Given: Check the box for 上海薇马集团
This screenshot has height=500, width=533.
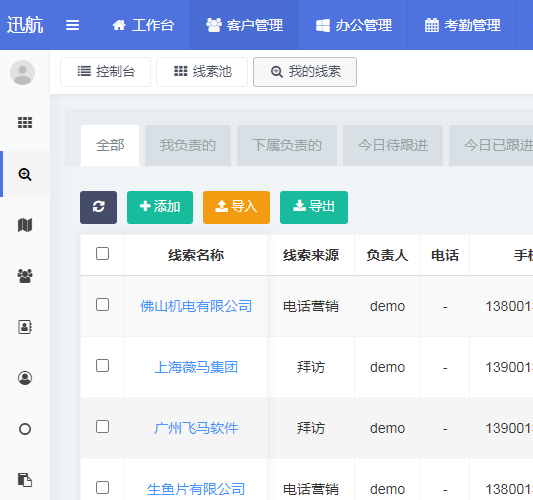Looking at the screenshot, I should (x=102, y=366).
